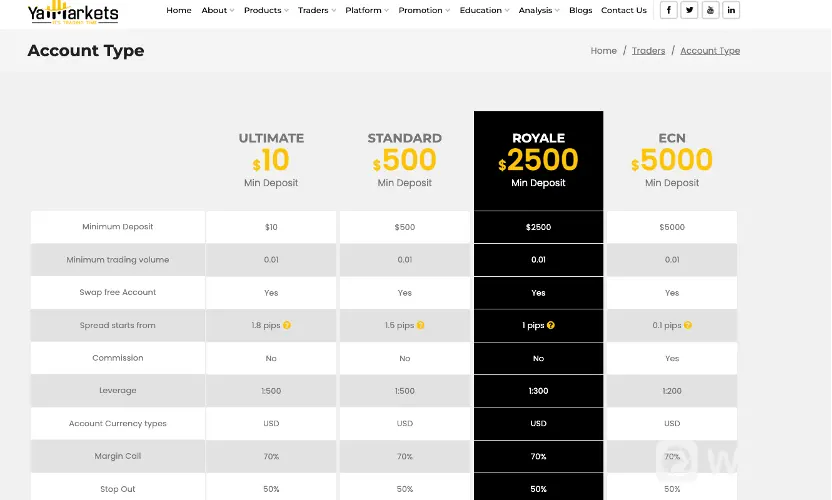Click Account Type breadcrumb link
Viewport: 832px width, 500px height.
coord(710,50)
